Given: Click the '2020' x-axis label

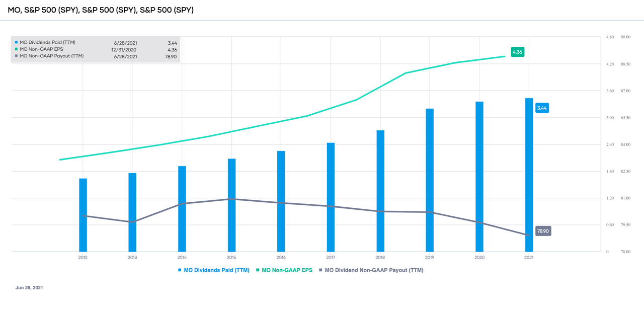Looking at the screenshot, I should (479, 257).
